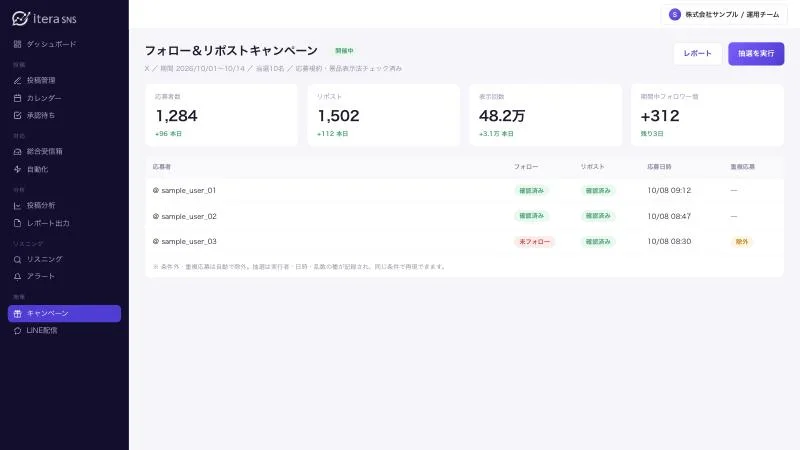
Task: Click the 未フォロー badge for sample_user_03
Action: [x=534, y=242]
